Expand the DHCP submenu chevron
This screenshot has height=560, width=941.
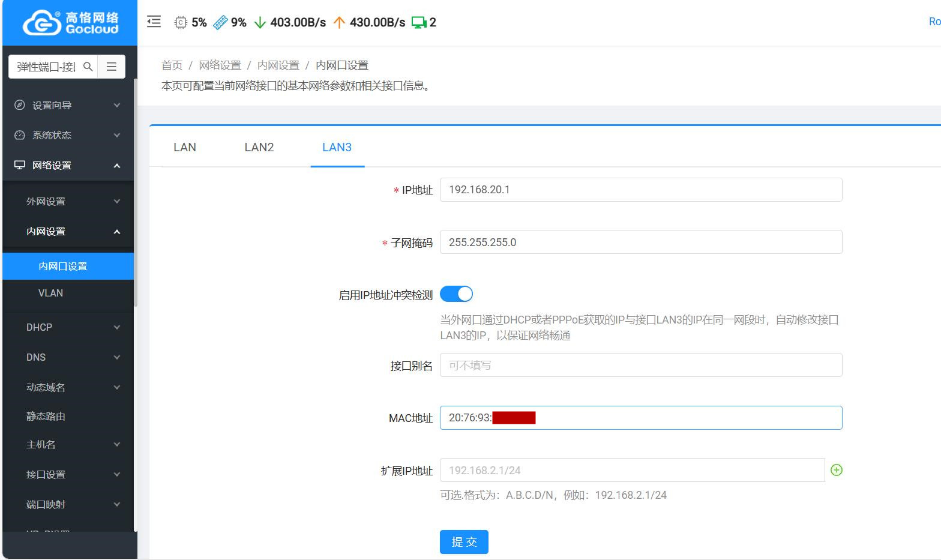point(117,327)
